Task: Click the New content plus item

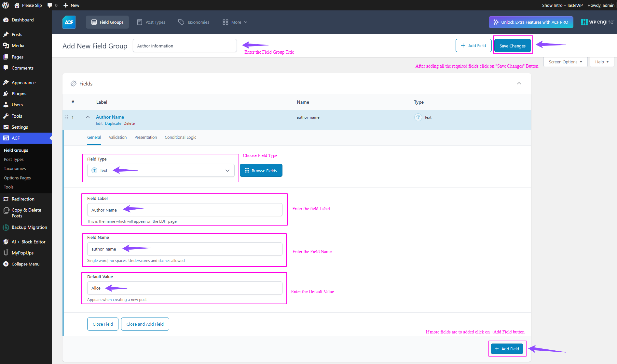Action: click(71, 5)
